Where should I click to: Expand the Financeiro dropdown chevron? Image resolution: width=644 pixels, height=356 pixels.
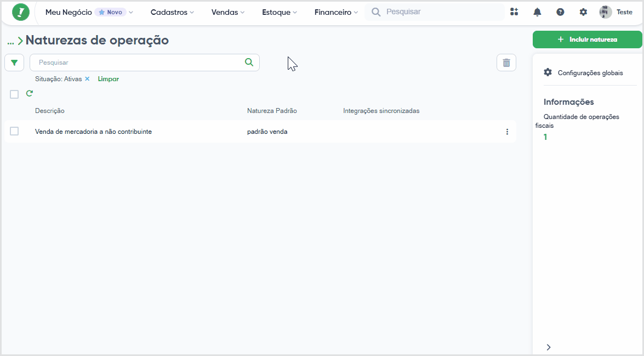356,12
